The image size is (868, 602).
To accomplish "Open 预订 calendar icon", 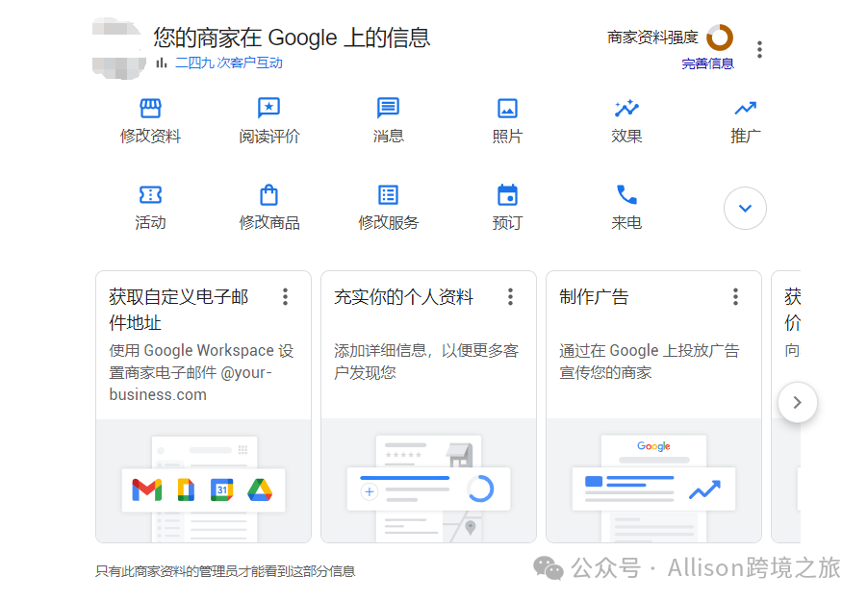I will [x=507, y=195].
